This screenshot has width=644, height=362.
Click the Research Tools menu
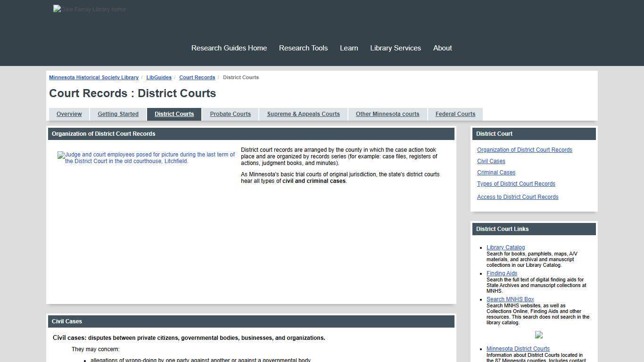(303, 48)
